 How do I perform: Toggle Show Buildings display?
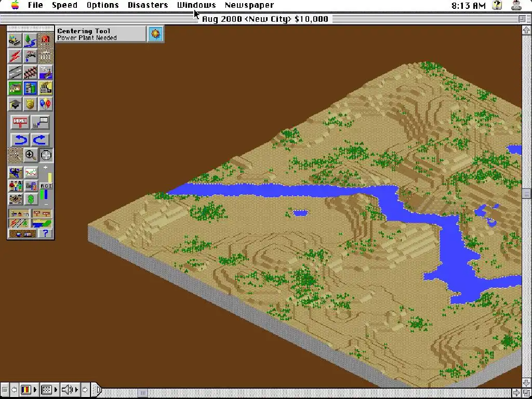[19, 214]
